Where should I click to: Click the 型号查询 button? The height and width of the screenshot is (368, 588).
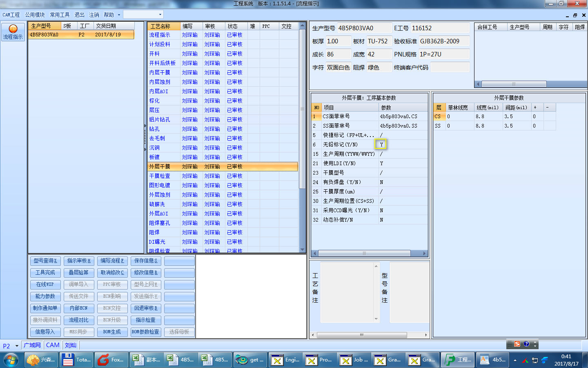(x=45, y=261)
